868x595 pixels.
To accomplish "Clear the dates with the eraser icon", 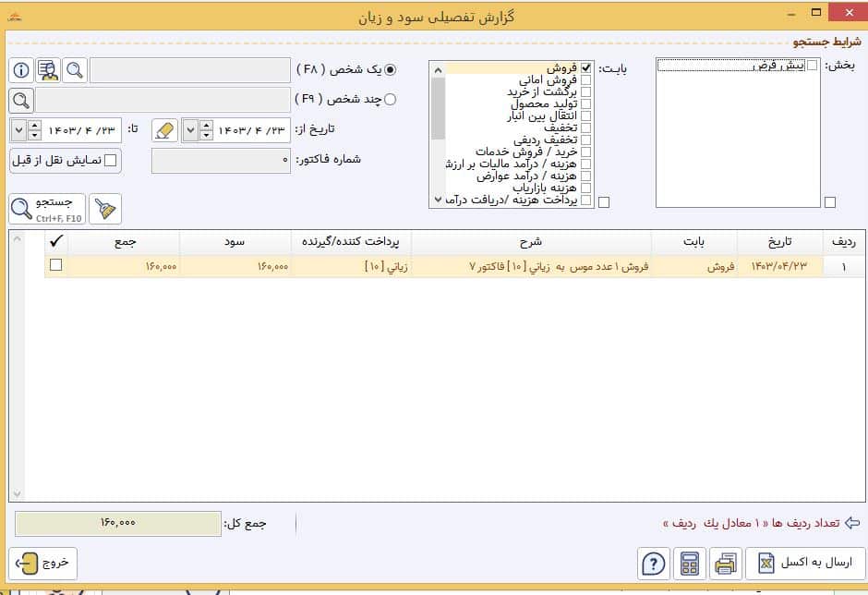I will point(164,131).
